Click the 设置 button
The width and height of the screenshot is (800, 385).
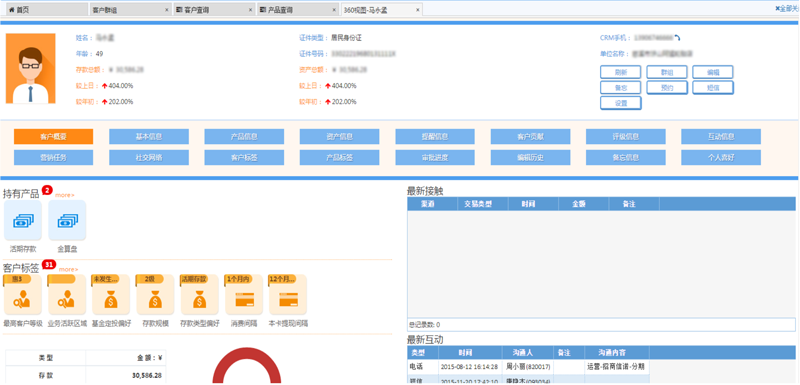620,103
